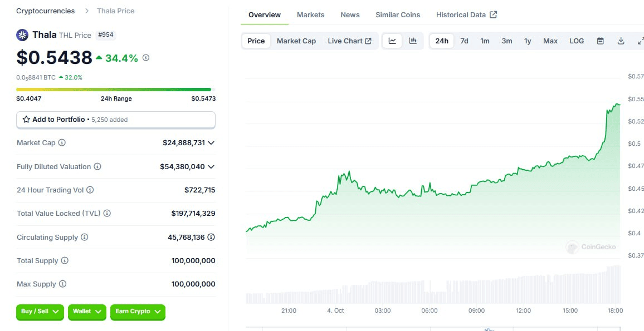Select the 1m time range
The image size is (644, 331).
pos(485,41)
